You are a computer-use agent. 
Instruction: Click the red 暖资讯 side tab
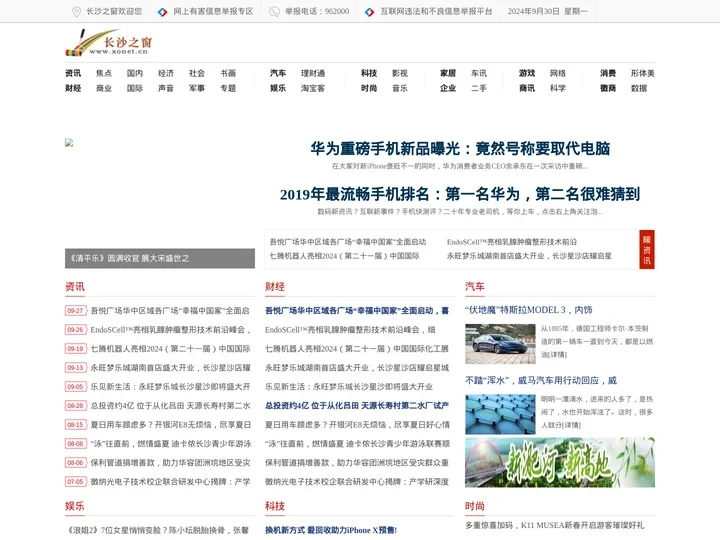(x=647, y=249)
